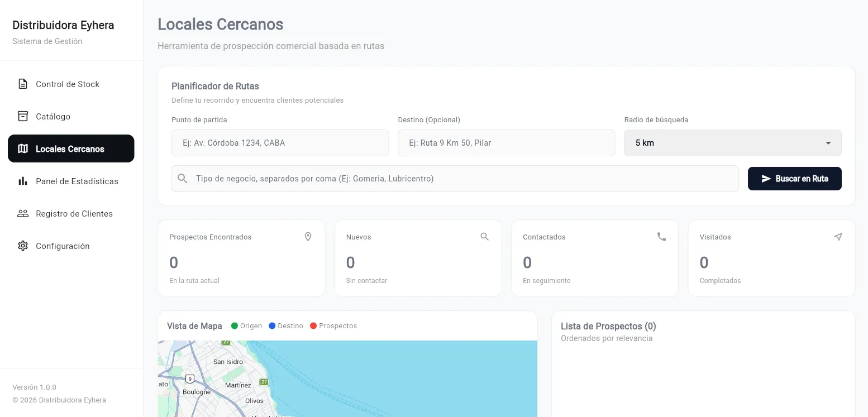Click the red Prospectos legend dot

click(313, 326)
